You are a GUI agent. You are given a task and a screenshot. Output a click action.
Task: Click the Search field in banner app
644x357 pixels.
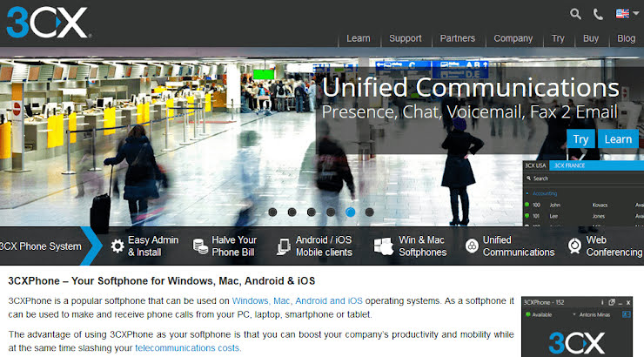tap(584, 178)
